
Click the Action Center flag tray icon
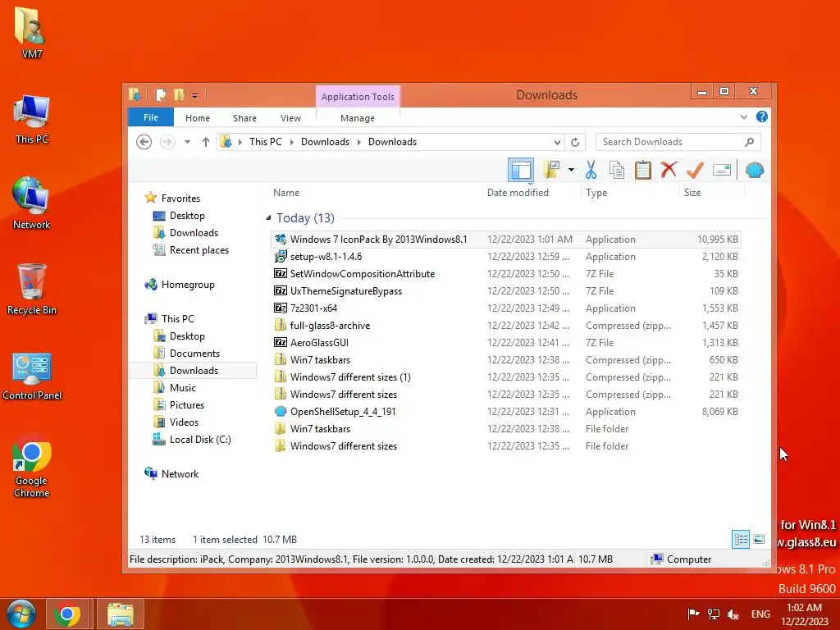click(693, 614)
